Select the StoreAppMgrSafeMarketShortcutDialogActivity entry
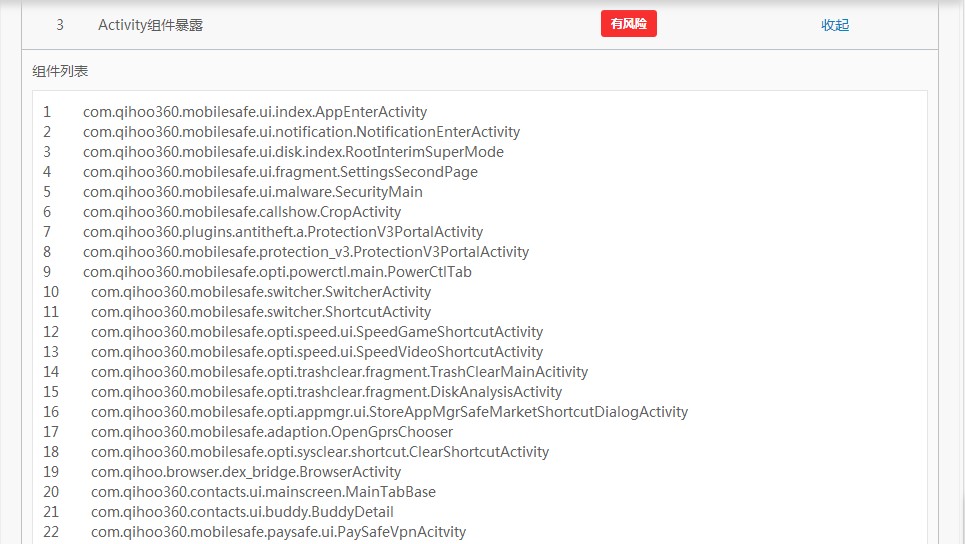Image resolution: width=965 pixels, height=544 pixels. point(390,412)
